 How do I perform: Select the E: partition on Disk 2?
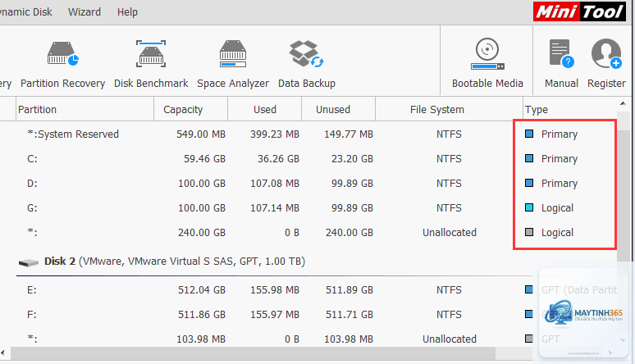tap(308, 290)
